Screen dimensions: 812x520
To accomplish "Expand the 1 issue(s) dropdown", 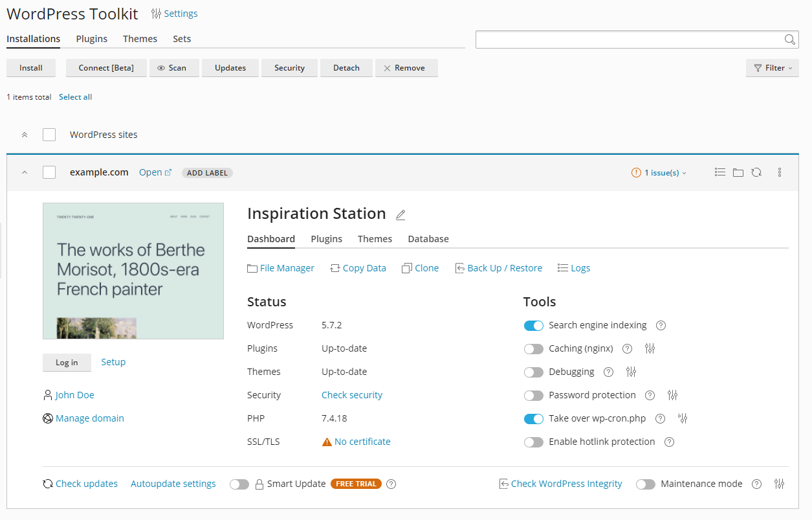I will [x=659, y=173].
